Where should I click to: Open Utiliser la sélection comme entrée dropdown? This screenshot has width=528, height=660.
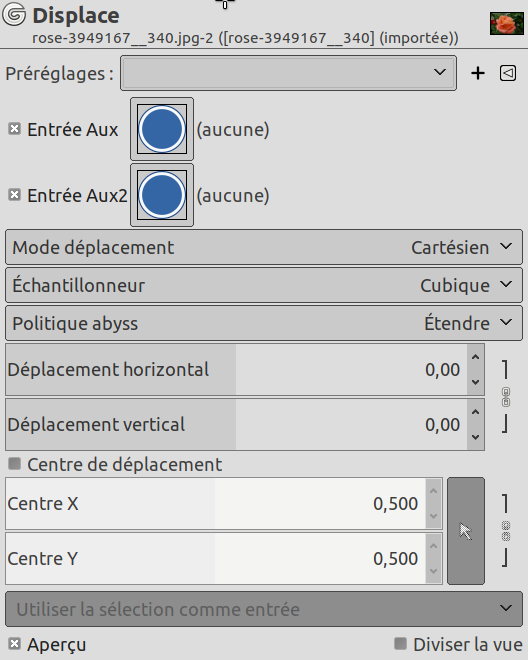click(x=264, y=609)
